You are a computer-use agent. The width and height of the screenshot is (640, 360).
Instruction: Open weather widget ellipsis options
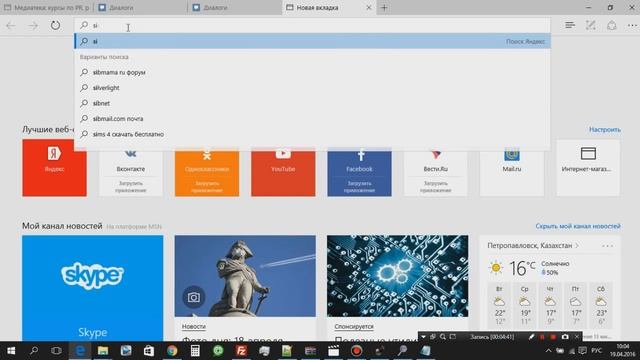[607, 246]
